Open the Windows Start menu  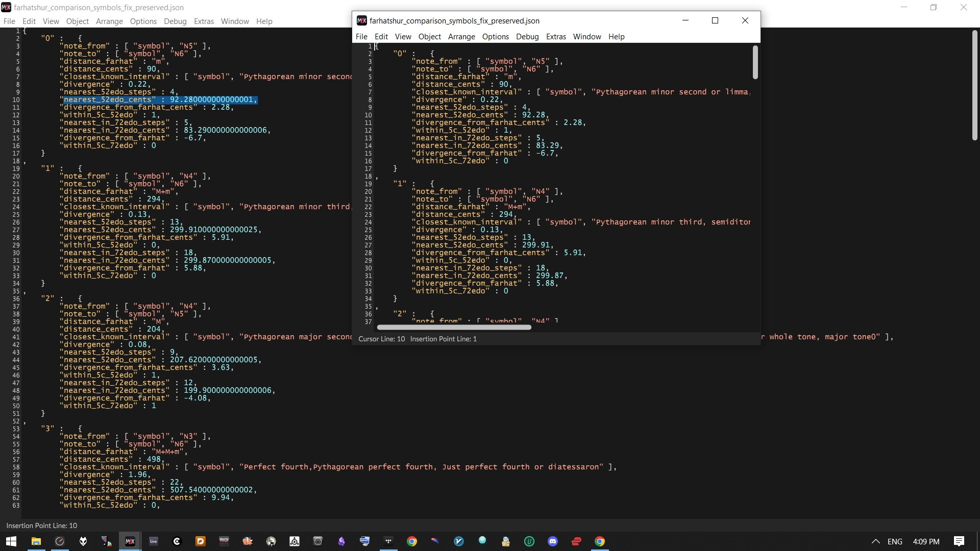point(11,541)
